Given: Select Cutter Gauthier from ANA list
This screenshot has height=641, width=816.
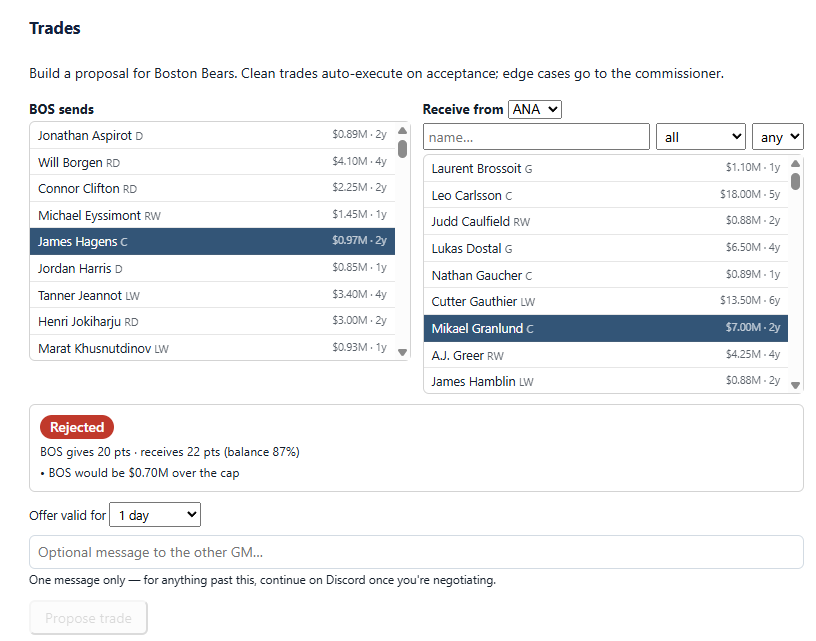Looking at the screenshot, I should point(606,301).
